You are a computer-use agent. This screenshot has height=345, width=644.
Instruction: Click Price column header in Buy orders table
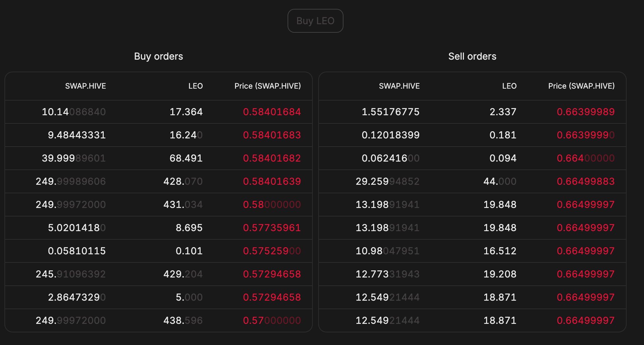[x=267, y=86]
